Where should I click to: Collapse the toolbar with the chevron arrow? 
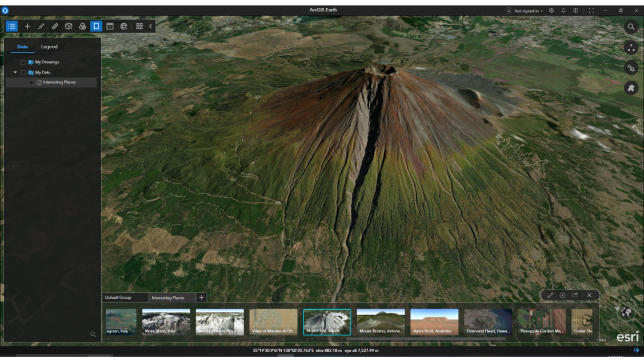click(x=151, y=26)
